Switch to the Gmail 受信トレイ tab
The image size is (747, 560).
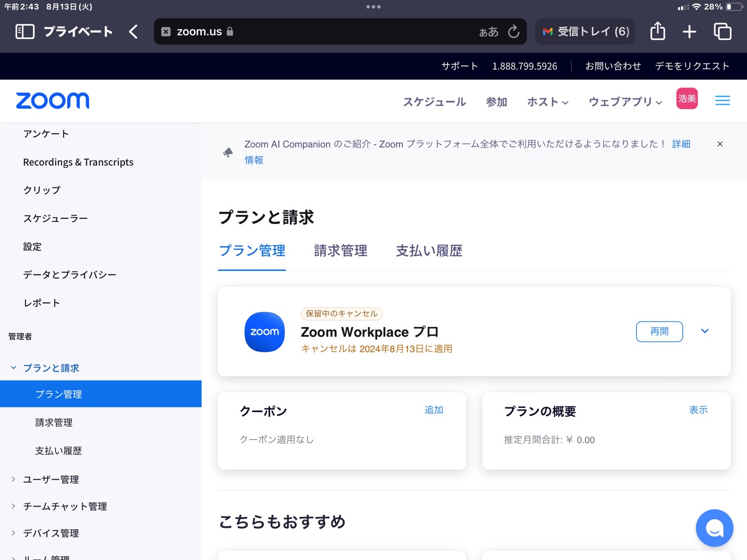(x=586, y=31)
